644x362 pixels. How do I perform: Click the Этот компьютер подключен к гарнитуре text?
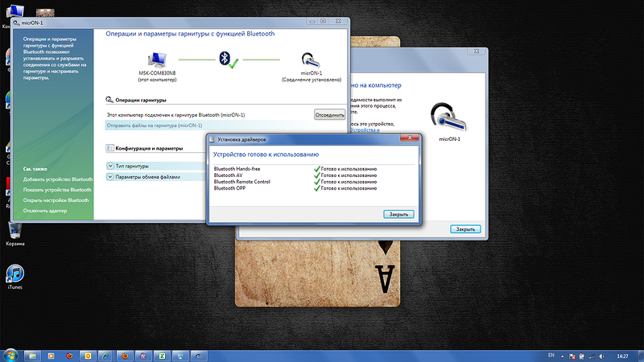click(x=175, y=115)
